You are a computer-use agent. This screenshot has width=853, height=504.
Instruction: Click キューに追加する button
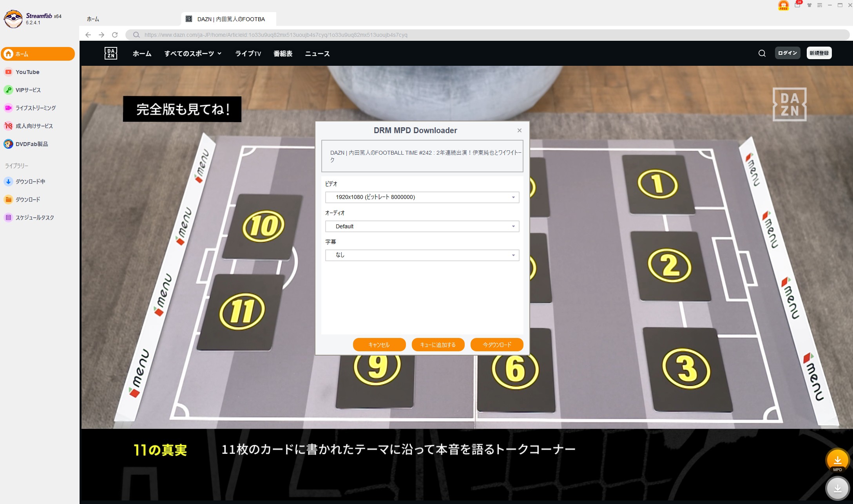tap(438, 345)
